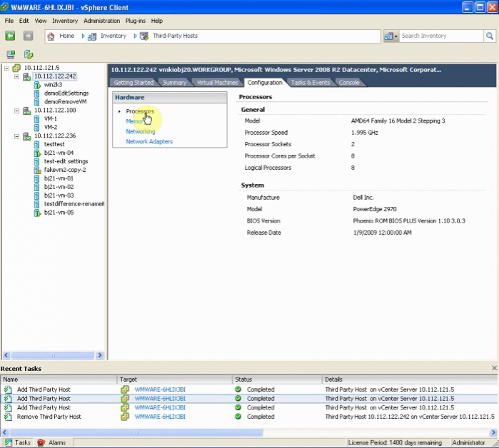Open the Administration menu

[x=102, y=21]
